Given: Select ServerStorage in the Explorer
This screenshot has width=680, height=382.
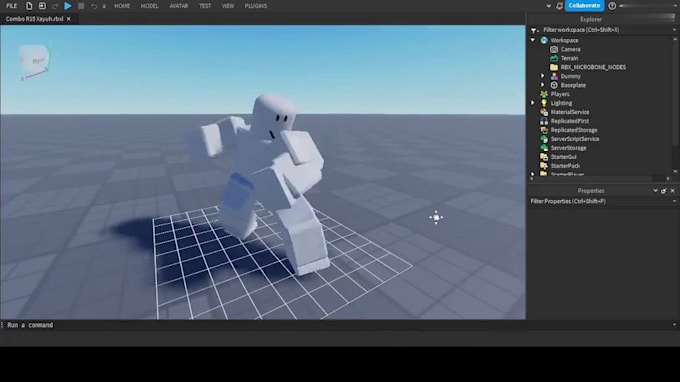Looking at the screenshot, I should pyautogui.click(x=568, y=148).
